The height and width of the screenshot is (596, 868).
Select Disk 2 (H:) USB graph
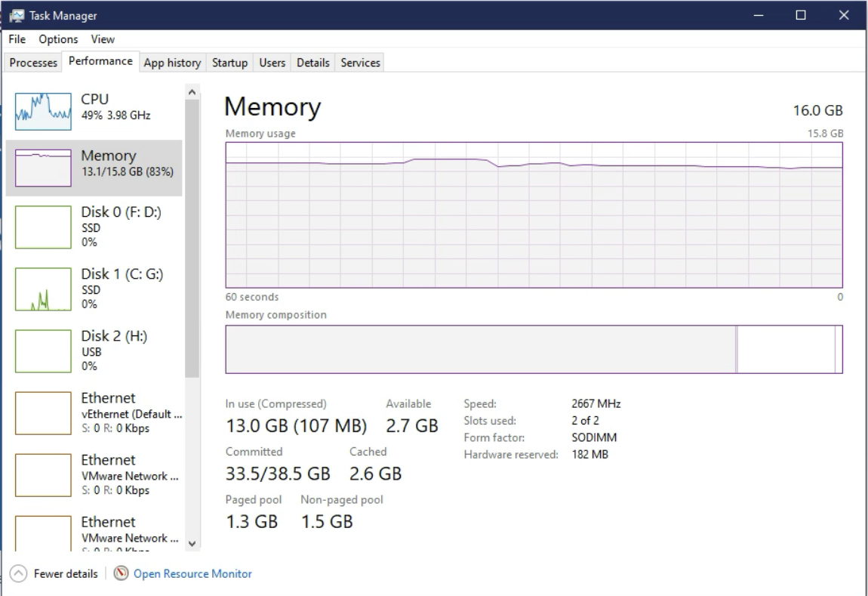(x=43, y=350)
